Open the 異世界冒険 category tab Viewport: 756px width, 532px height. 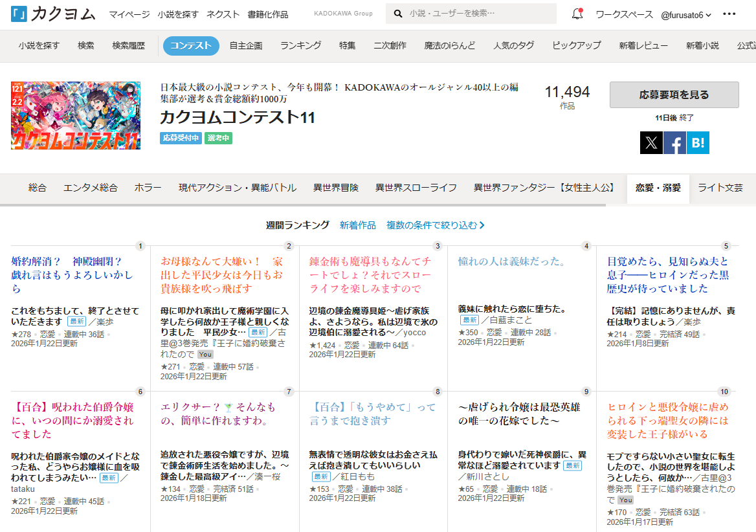click(x=335, y=188)
